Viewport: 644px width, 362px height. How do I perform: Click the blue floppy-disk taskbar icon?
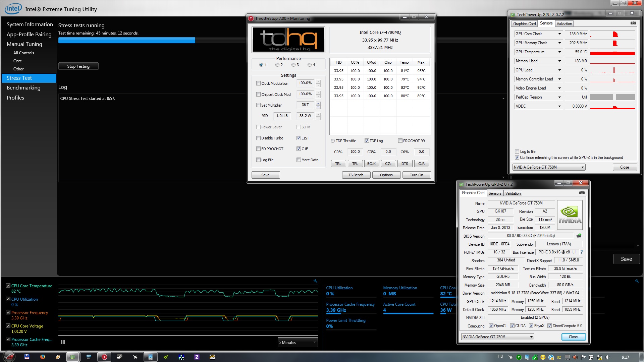[27, 357]
